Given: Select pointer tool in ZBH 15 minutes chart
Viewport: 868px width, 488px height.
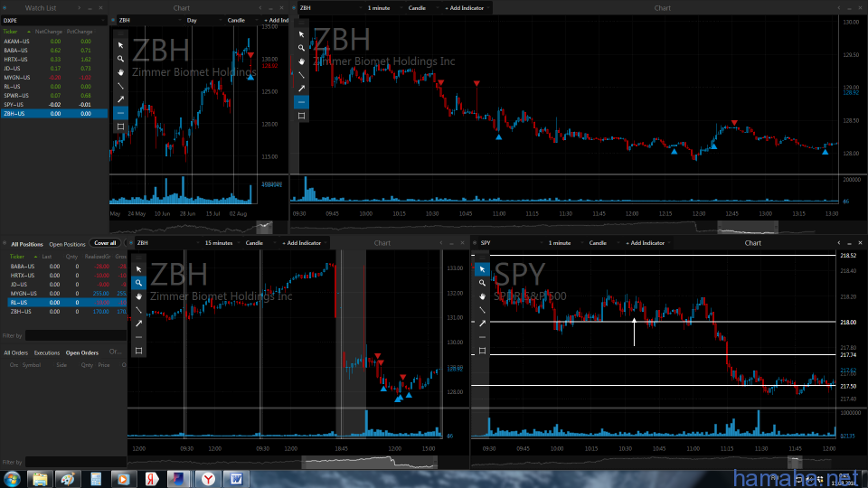Looking at the screenshot, I should tap(138, 269).
